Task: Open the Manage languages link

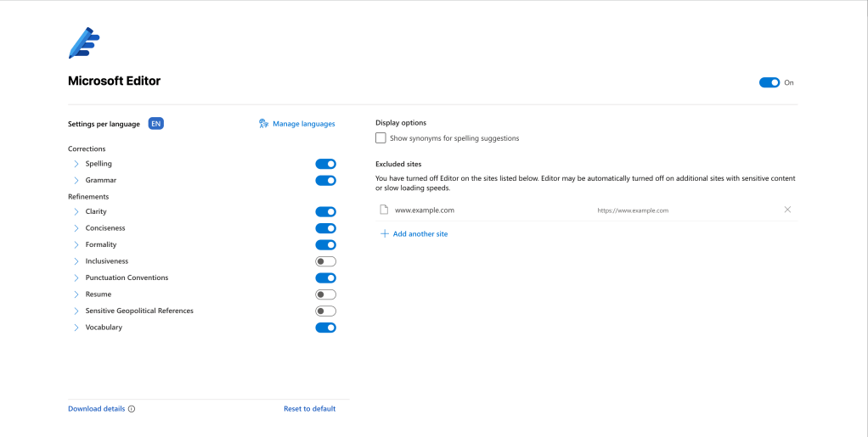Action: [303, 124]
